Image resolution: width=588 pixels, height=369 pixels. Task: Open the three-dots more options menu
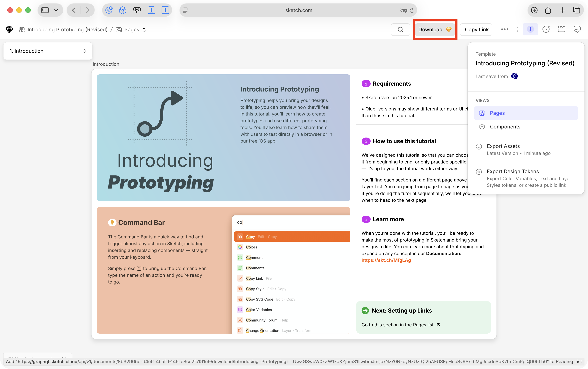click(505, 29)
